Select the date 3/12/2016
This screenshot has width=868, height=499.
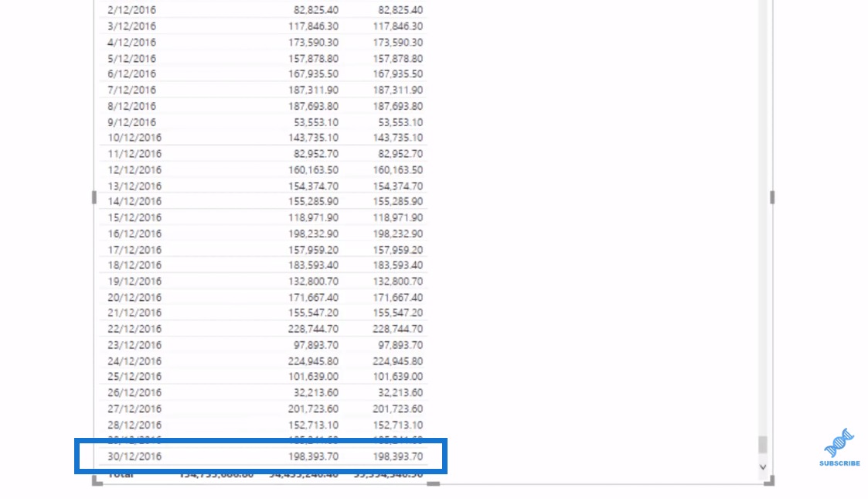[131, 26]
